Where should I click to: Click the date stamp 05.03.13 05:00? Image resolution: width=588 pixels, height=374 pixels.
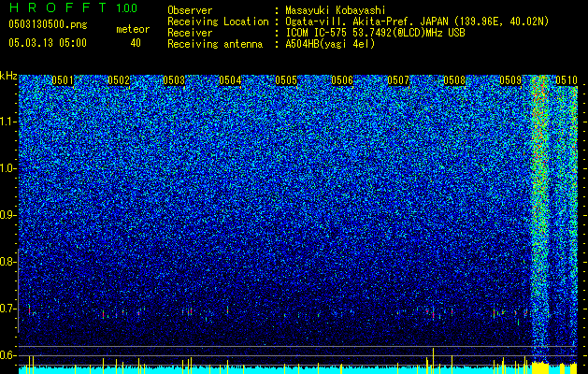point(48,43)
